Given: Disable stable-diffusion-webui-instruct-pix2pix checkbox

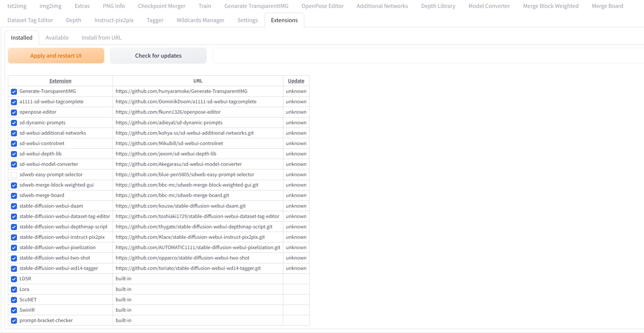Looking at the screenshot, I should (x=14, y=237).
